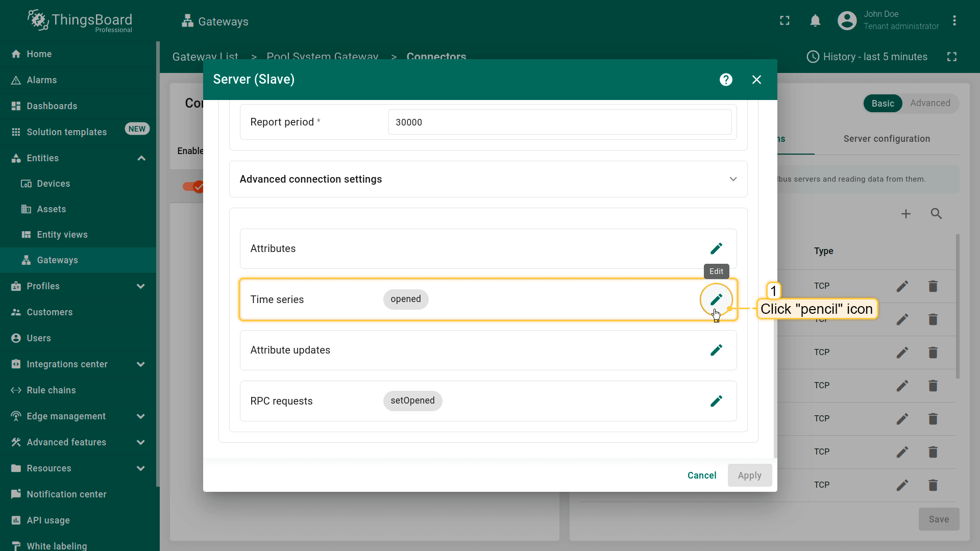Open the Server configuration tab
The image size is (980, 551).
click(x=887, y=139)
